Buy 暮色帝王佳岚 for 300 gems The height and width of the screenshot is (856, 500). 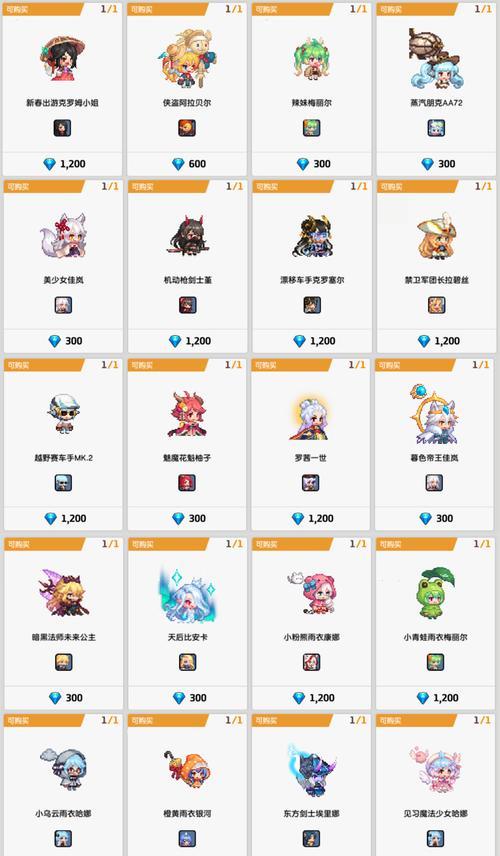434,519
